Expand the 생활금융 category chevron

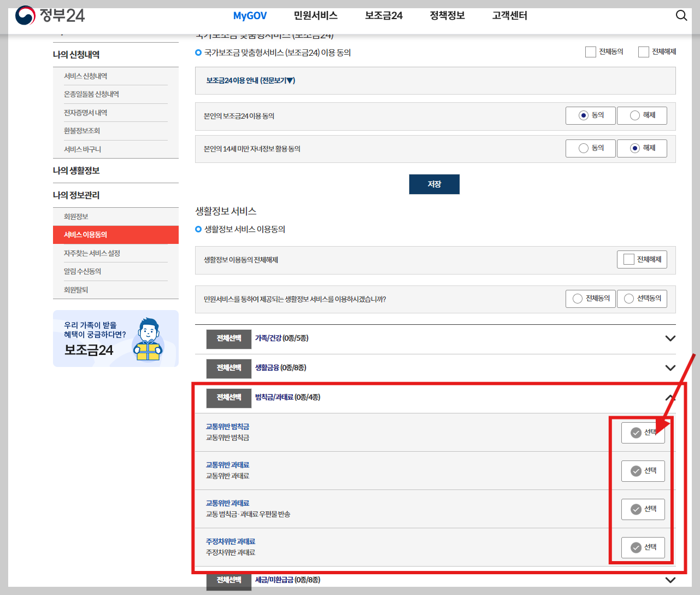coord(670,368)
